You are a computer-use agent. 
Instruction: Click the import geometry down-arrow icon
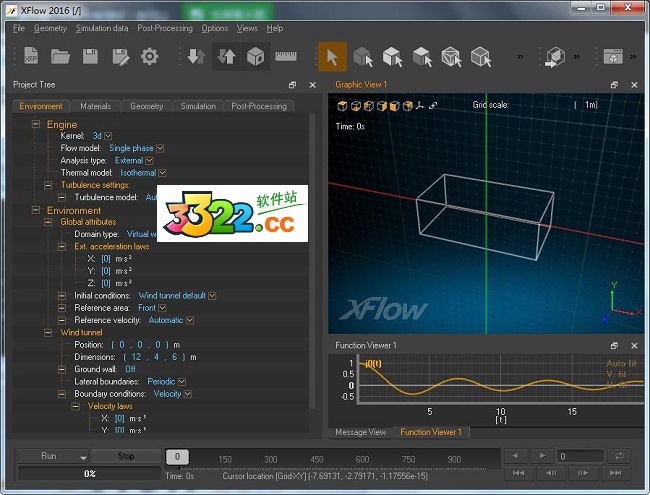point(196,56)
